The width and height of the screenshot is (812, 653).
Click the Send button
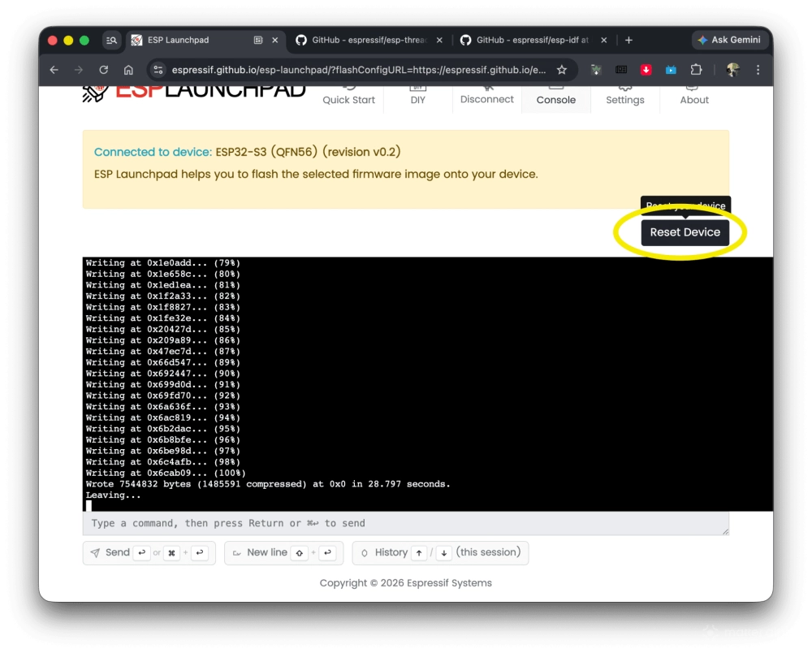coord(149,552)
